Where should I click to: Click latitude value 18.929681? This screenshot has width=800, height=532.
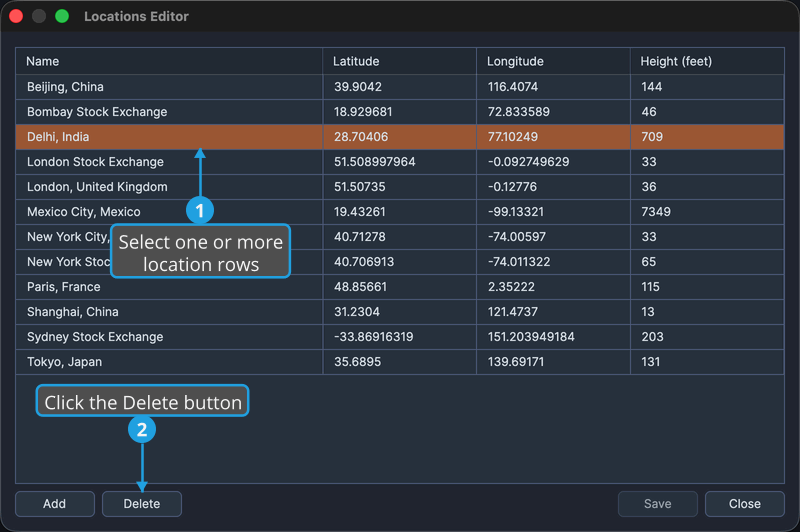[x=363, y=112]
